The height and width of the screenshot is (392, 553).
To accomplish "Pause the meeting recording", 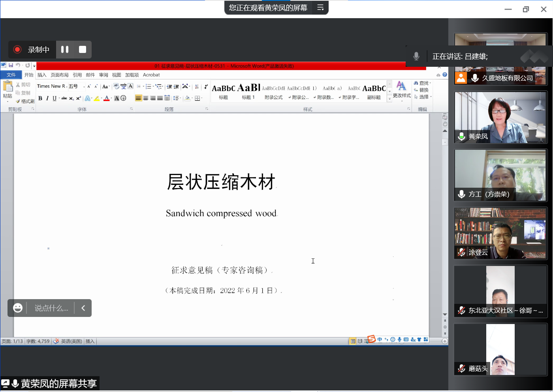I will (x=65, y=49).
